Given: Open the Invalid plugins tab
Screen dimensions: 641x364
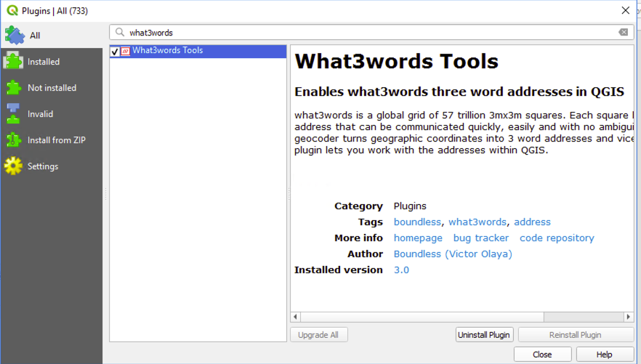Looking at the screenshot, I should [x=52, y=114].
